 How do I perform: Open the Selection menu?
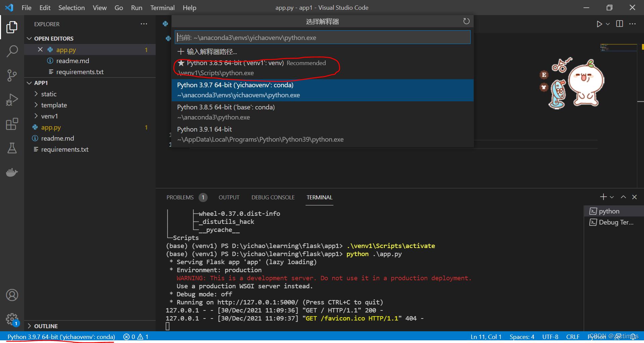pyautogui.click(x=71, y=7)
